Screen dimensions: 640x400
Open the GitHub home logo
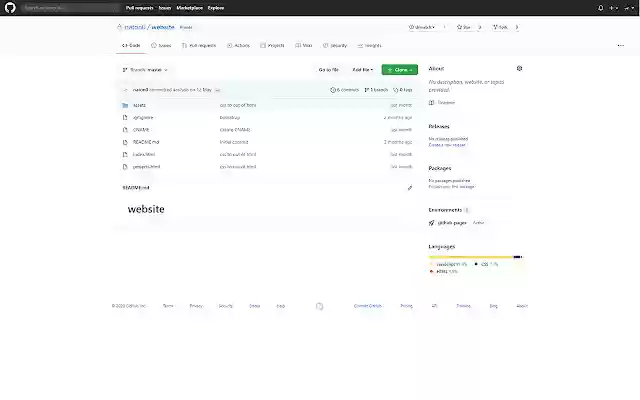10,8
